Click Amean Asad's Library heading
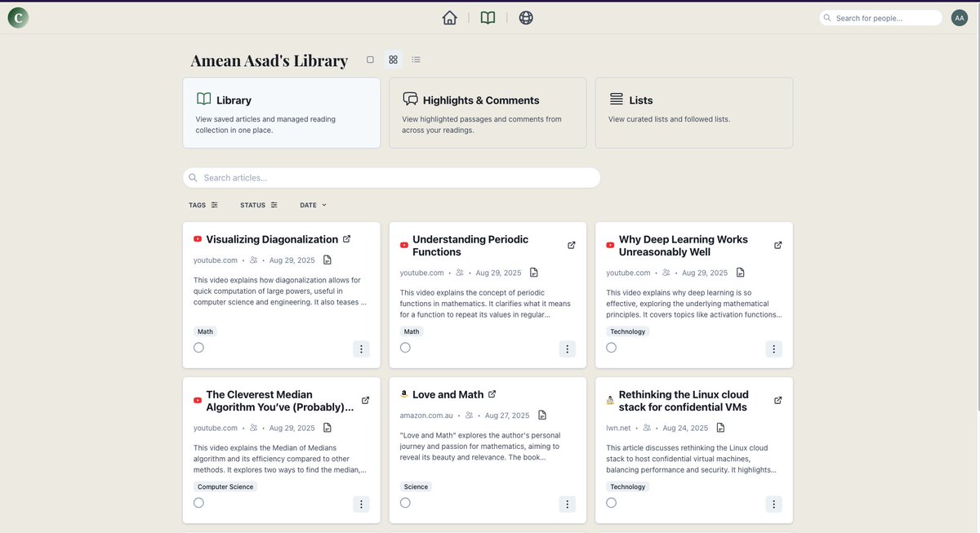980x533 pixels. pyautogui.click(x=269, y=60)
